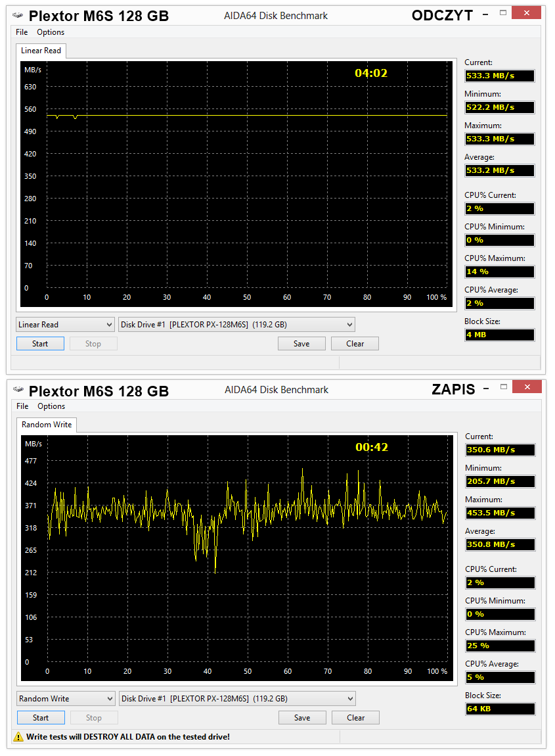Select the CPU% Maximum 14 % value
Screen dimensions: 555x756
click(500, 272)
